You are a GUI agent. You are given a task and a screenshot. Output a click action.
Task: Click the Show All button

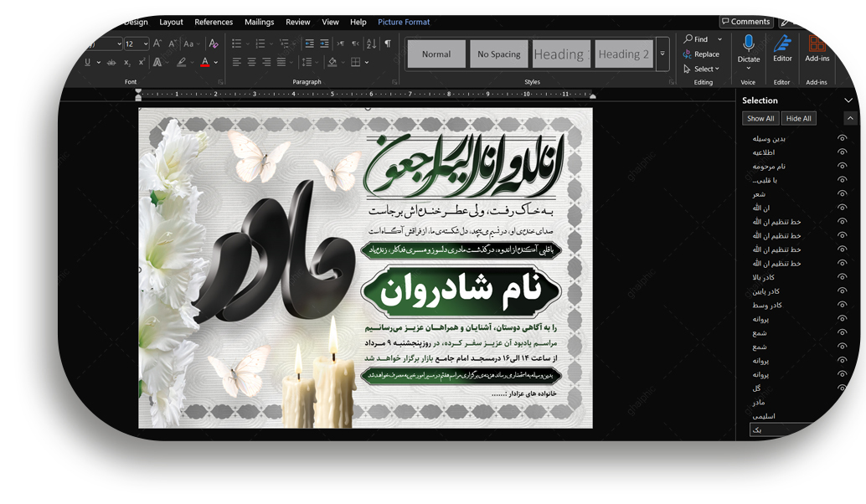point(760,119)
